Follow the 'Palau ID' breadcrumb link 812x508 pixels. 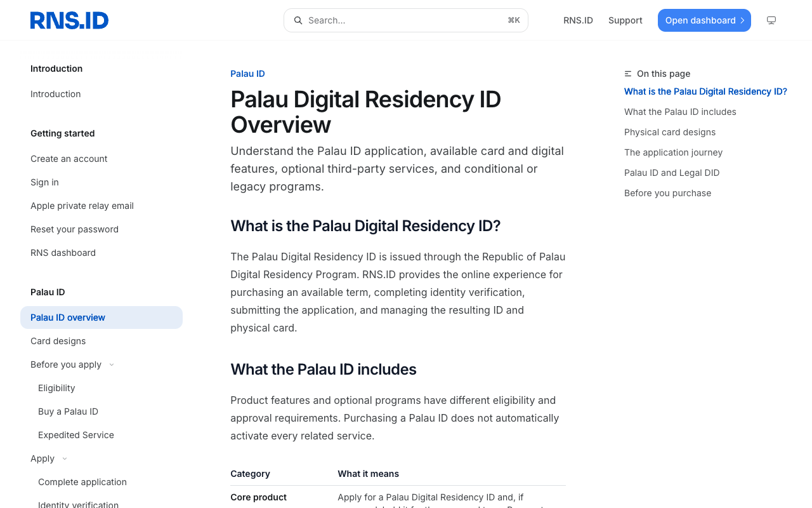pyautogui.click(x=247, y=74)
